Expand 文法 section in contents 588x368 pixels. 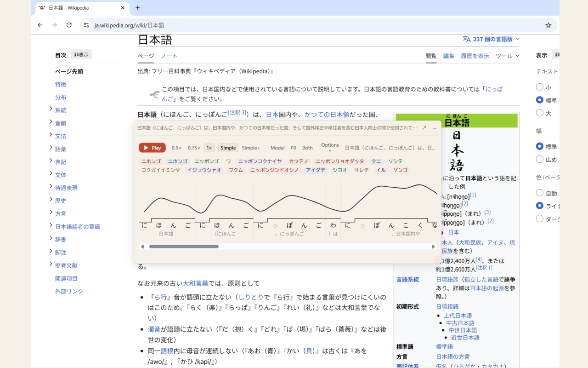pos(51,135)
